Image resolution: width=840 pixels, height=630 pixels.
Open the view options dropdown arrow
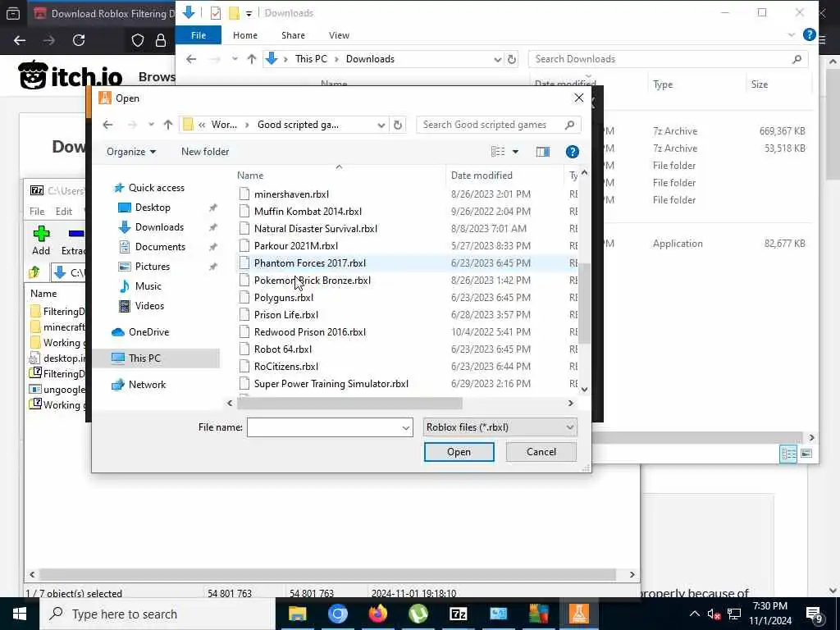click(x=515, y=152)
